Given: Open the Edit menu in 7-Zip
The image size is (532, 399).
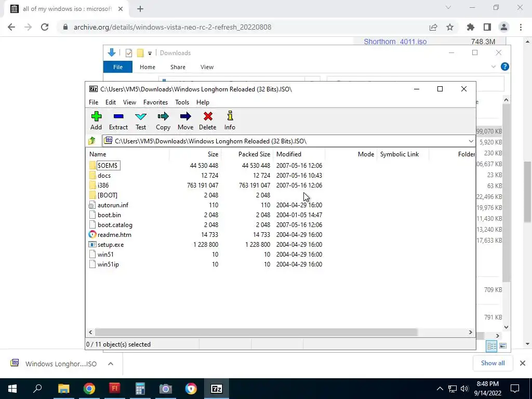Looking at the screenshot, I should pos(111,102).
